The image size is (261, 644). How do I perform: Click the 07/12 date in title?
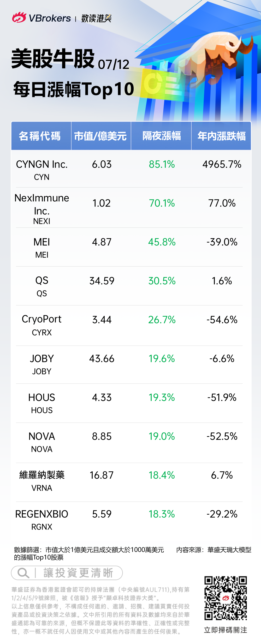[114, 65]
